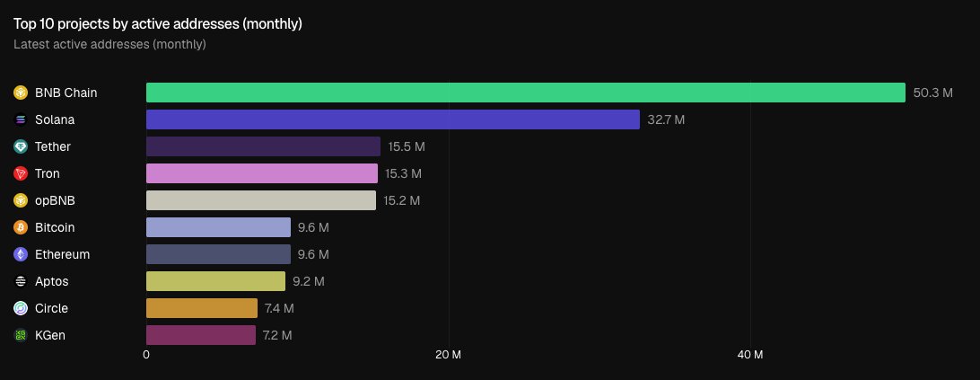Click the Circle logo icon
Image resolution: width=980 pixels, height=380 pixels.
21,308
